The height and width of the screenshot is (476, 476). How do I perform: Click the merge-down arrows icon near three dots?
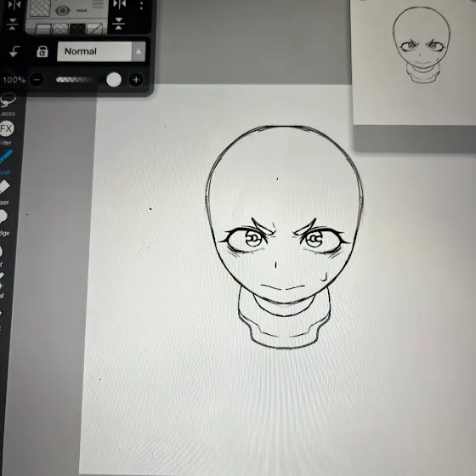pyautogui.click(x=119, y=24)
